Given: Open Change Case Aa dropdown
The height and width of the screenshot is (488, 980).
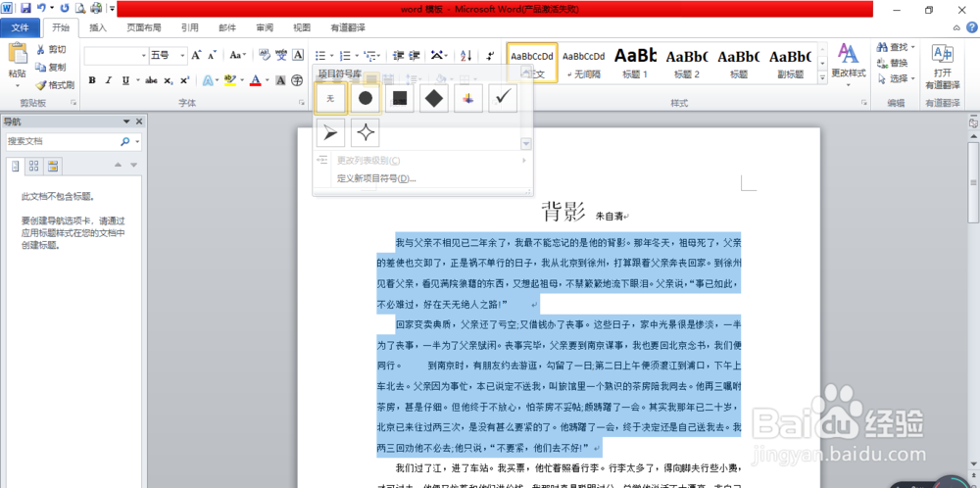Looking at the screenshot, I should coord(237,55).
